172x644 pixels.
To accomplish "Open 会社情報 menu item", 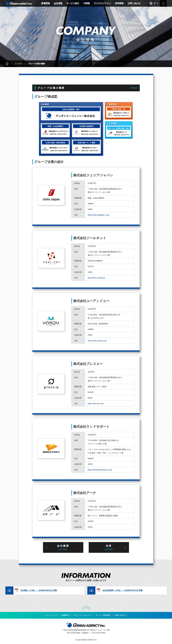I will (x=58, y=3).
